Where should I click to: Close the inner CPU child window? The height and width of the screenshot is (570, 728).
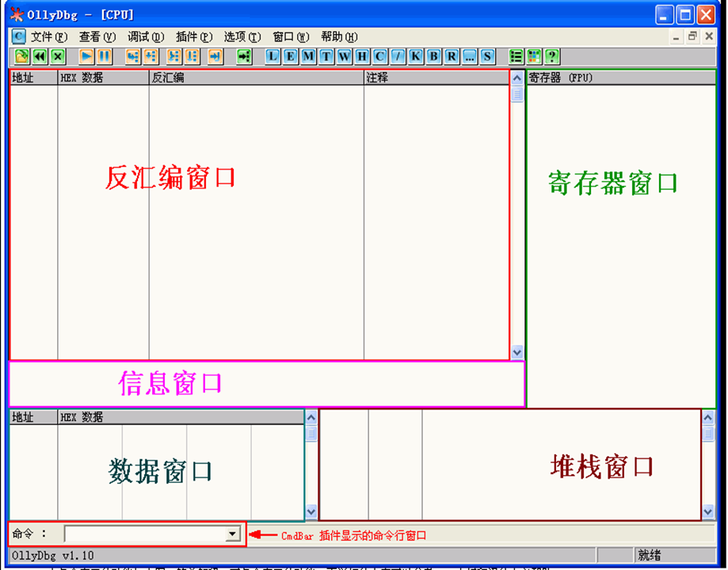pyautogui.click(x=709, y=36)
